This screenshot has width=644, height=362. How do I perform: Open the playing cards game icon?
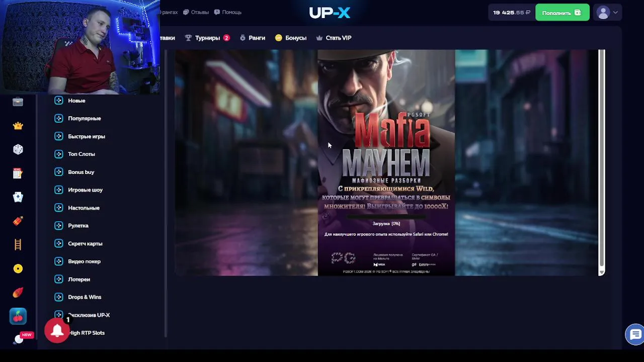(x=18, y=197)
